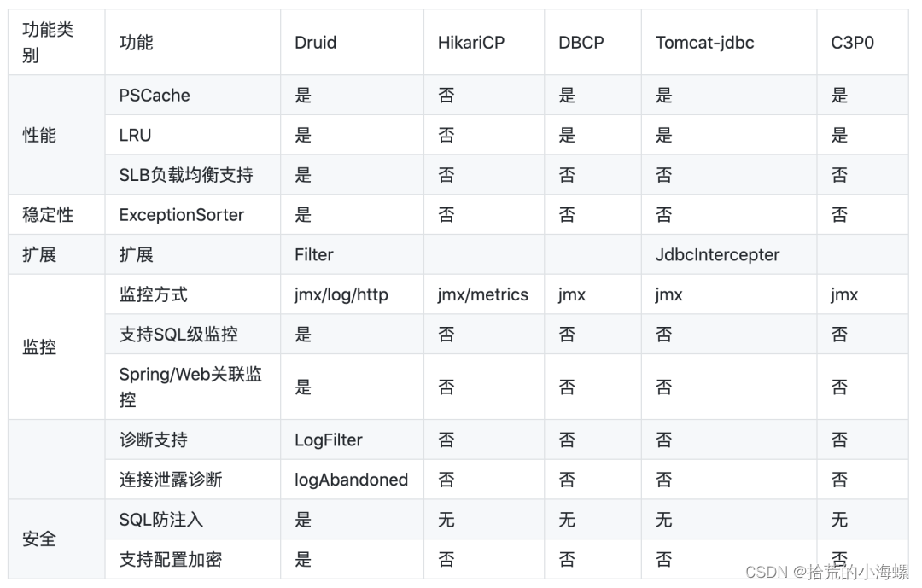
Task: Click the 支持配置加密 cell
Action: [x=193, y=559]
